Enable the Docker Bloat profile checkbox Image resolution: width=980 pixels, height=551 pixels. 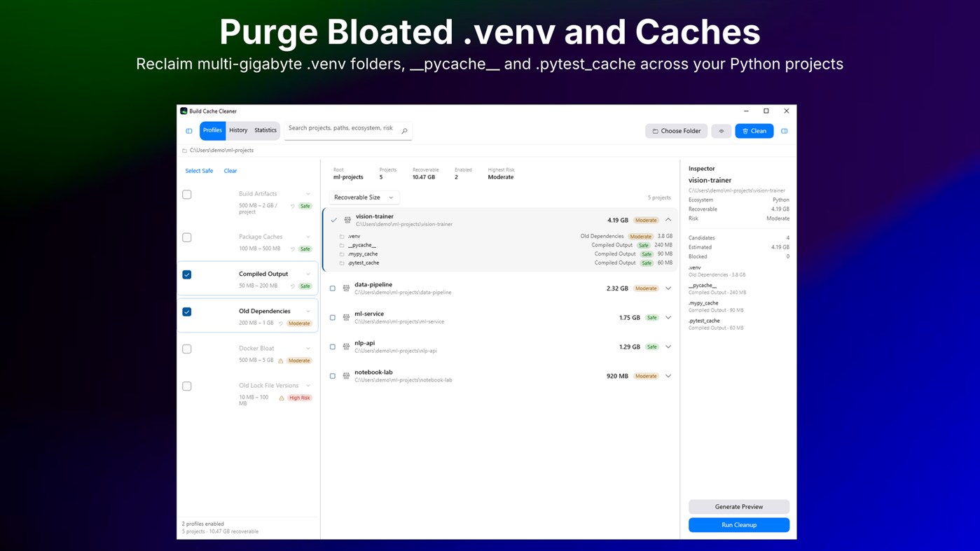coord(187,349)
